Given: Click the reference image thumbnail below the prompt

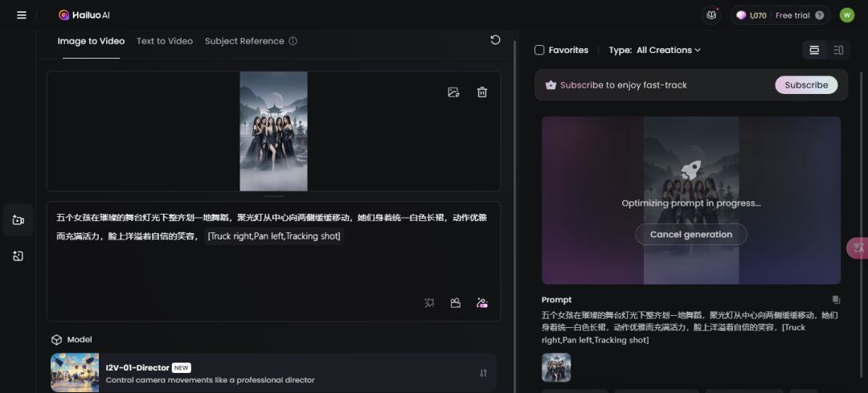Looking at the screenshot, I should (x=556, y=367).
